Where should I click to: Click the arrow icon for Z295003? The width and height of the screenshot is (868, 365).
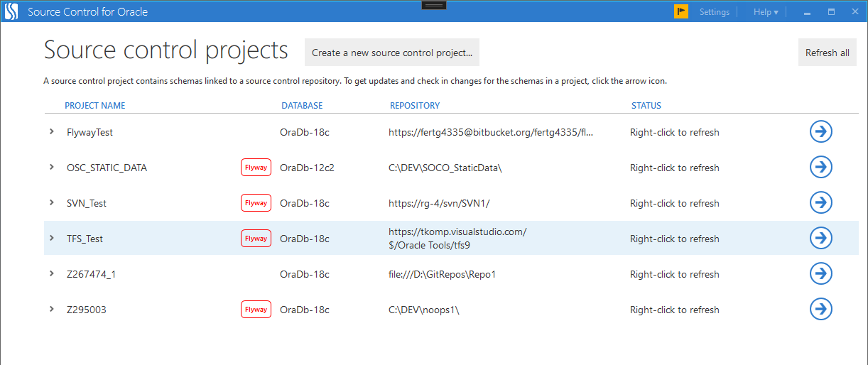[820, 310]
